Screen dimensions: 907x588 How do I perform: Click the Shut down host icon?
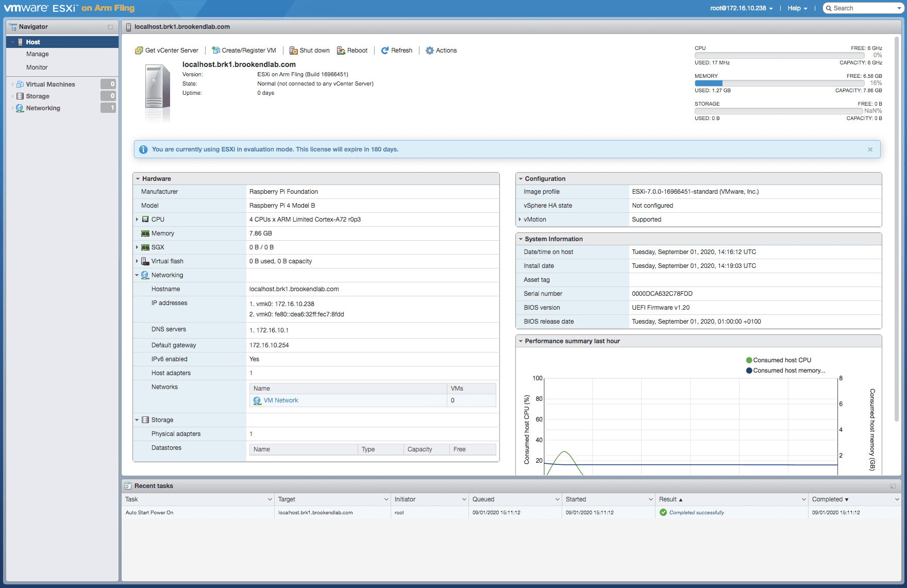[x=293, y=51]
